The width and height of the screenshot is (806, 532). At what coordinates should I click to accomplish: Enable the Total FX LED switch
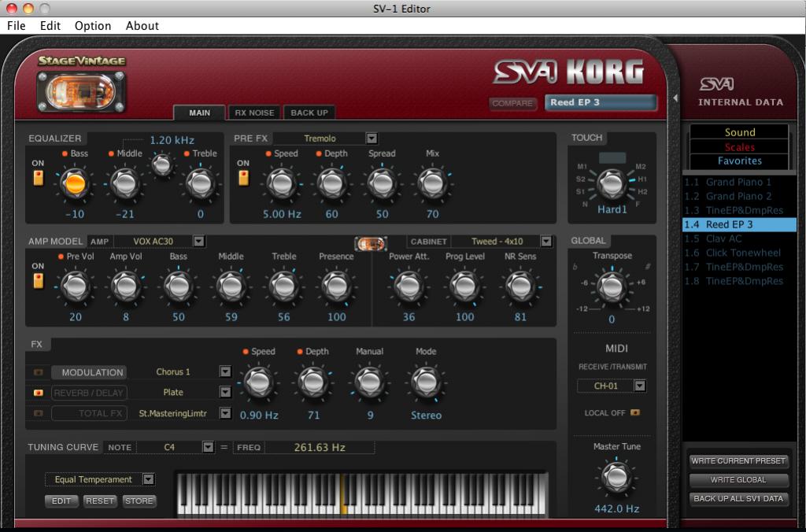pos(39,413)
